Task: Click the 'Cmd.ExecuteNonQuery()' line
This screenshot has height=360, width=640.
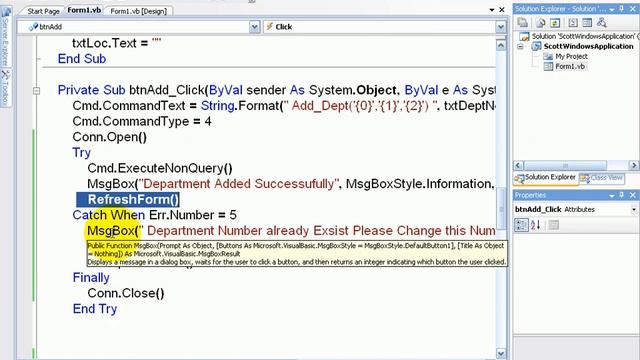Action: [x=160, y=168]
